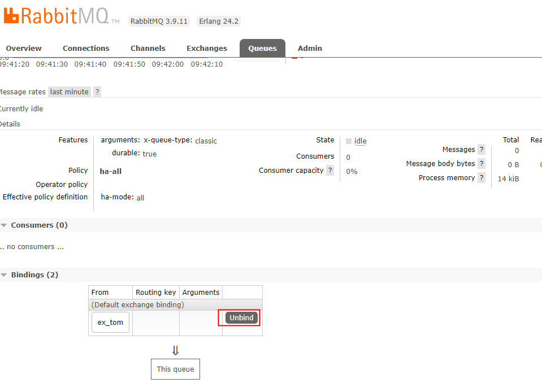Click the This queue box
The height and width of the screenshot is (392, 542).
click(175, 369)
